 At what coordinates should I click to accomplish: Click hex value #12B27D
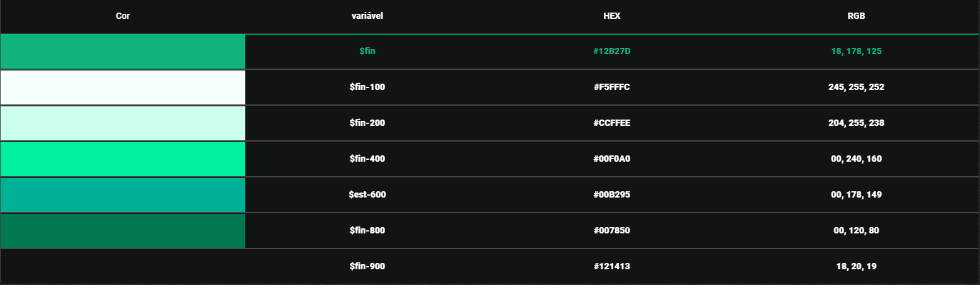612,52
